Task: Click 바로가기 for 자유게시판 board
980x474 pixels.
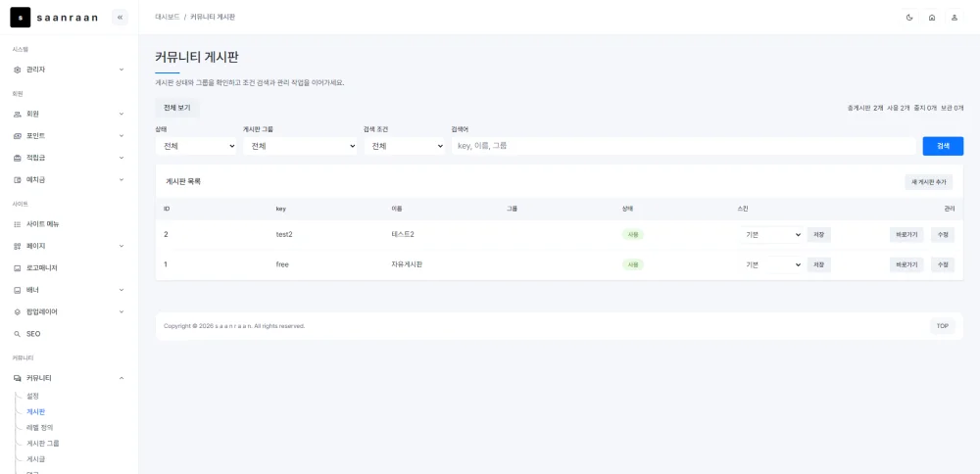Action: point(906,264)
